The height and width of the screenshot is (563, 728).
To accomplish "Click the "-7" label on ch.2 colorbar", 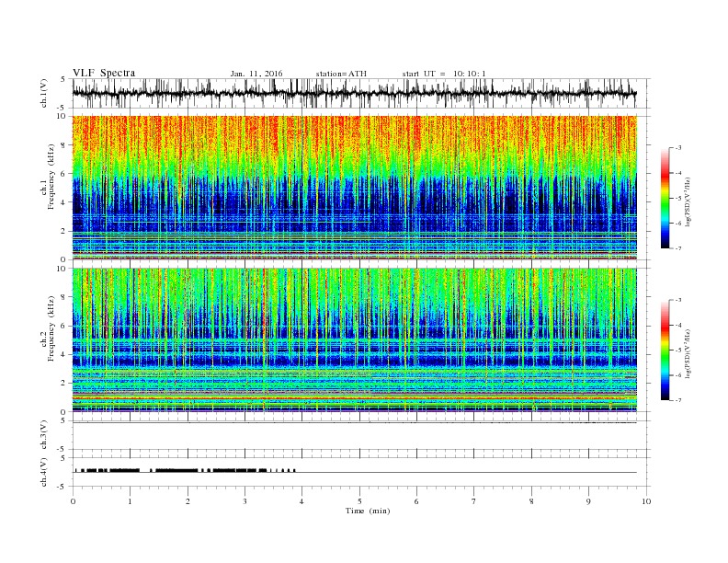I will coord(678,400).
